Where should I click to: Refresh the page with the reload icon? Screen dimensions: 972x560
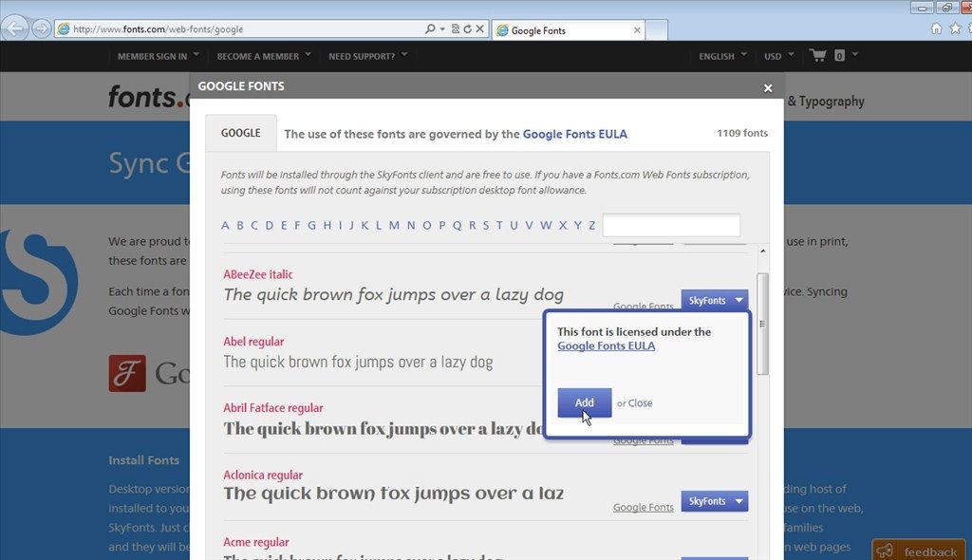tap(467, 28)
